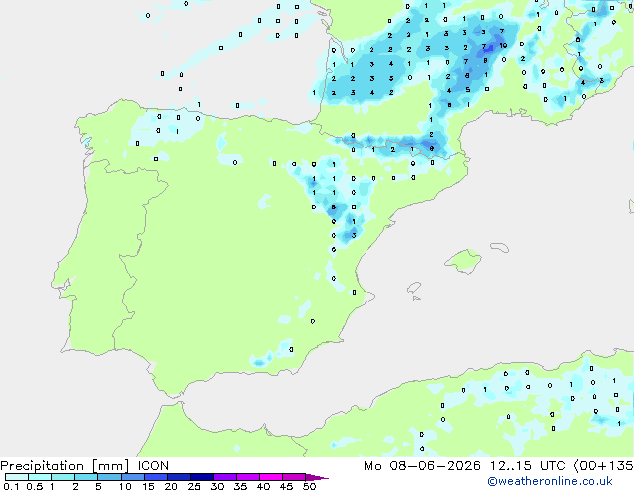
Task: Click Menorca island outline on the map
Action: (x=499, y=247)
